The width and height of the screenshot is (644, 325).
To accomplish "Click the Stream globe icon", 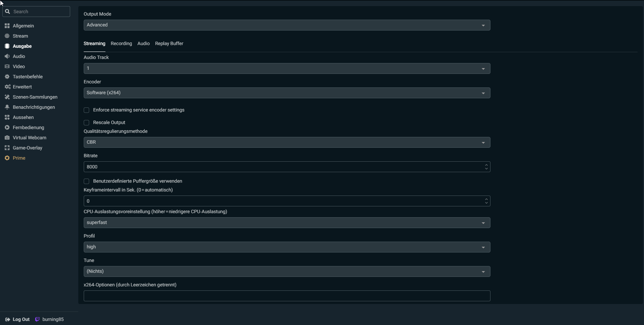I will 7,36.
